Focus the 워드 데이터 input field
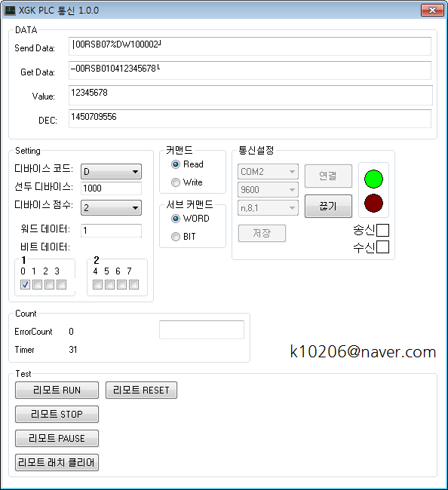 [111, 231]
